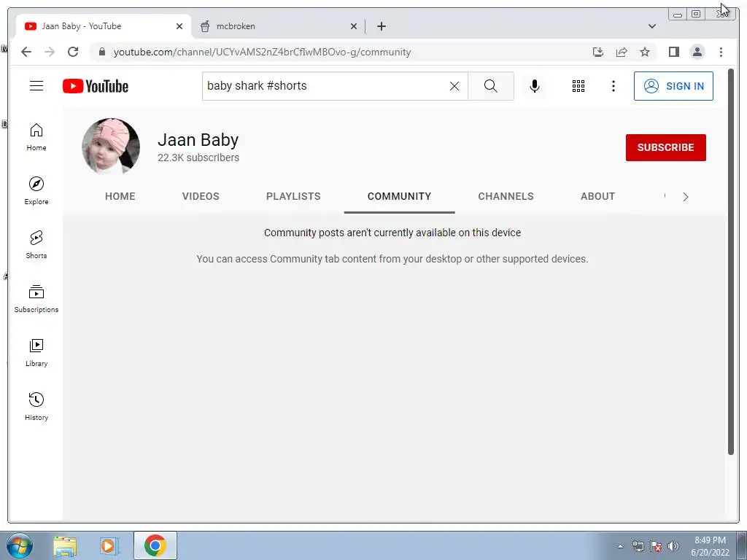Click the Jaan Baby channel name
747x560 pixels.
pyautogui.click(x=198, y=139)
